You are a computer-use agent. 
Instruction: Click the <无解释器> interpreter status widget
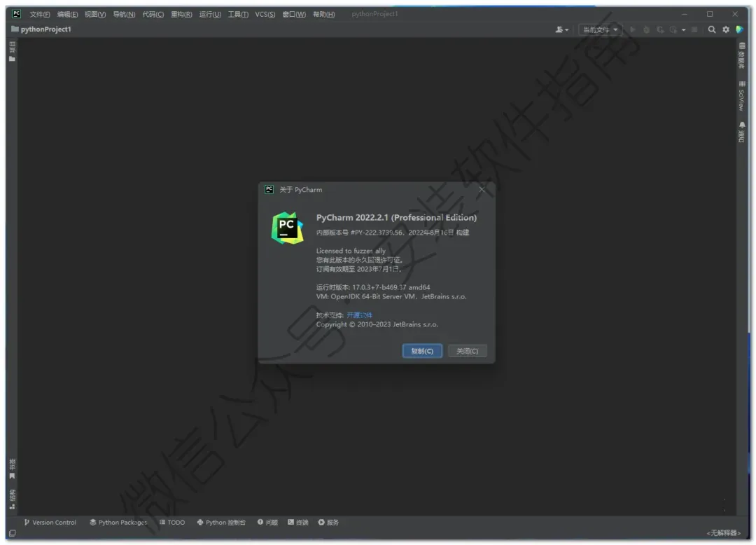[x=723, y=533]
